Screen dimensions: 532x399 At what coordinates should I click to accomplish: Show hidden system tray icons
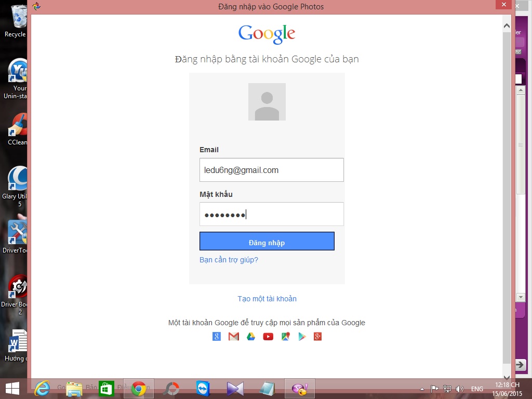(422, 389)
